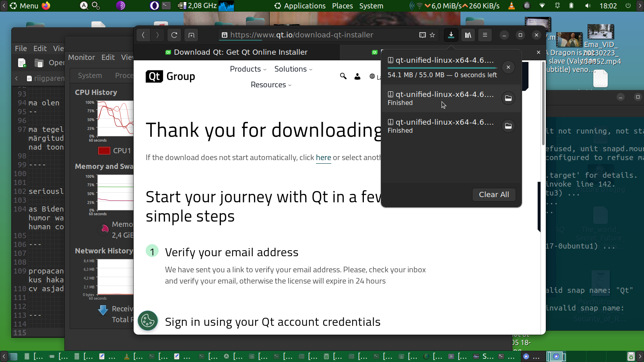644x362 pixels.
Task: Cancel the in-progress qt-unified download
Action: click(508, 67)
